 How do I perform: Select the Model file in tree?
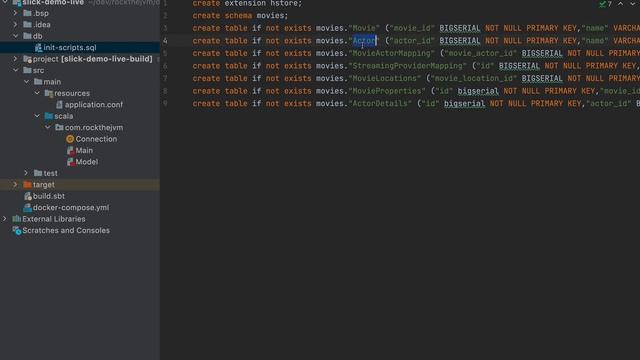coord(87,162)
